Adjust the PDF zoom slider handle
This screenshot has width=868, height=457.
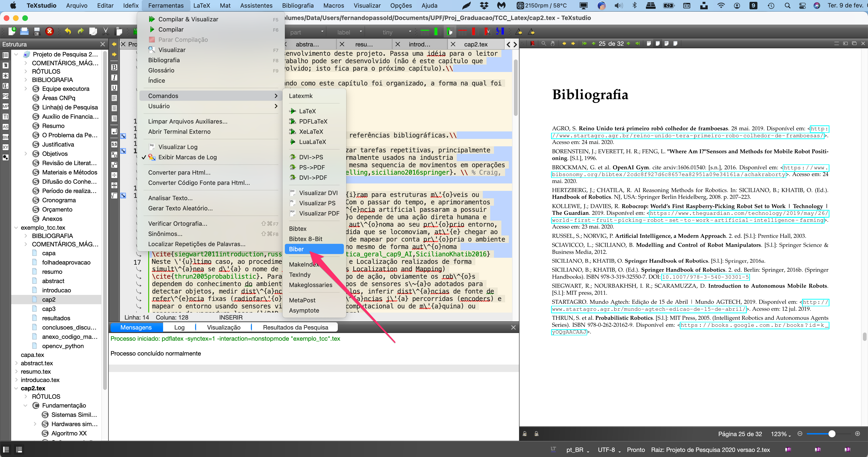(832, 434)
